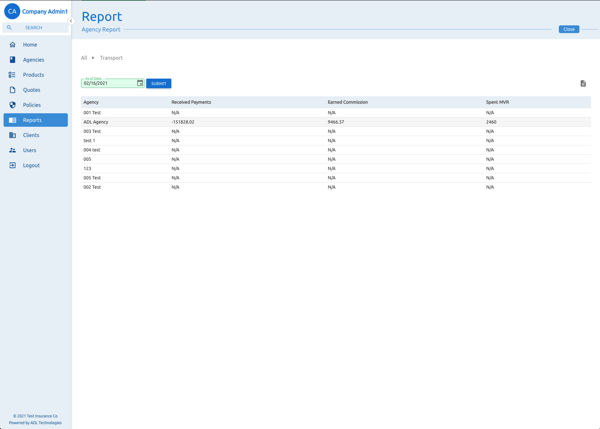Export report using the file icon
This screenshot has height=429, width=600.
[x=583, y=83]
